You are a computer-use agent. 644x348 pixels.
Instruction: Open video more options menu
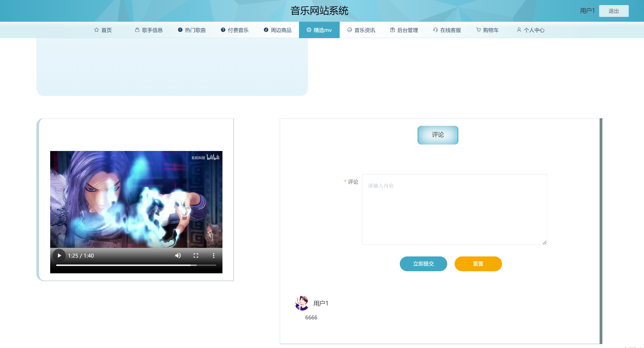tap(213, 256)
